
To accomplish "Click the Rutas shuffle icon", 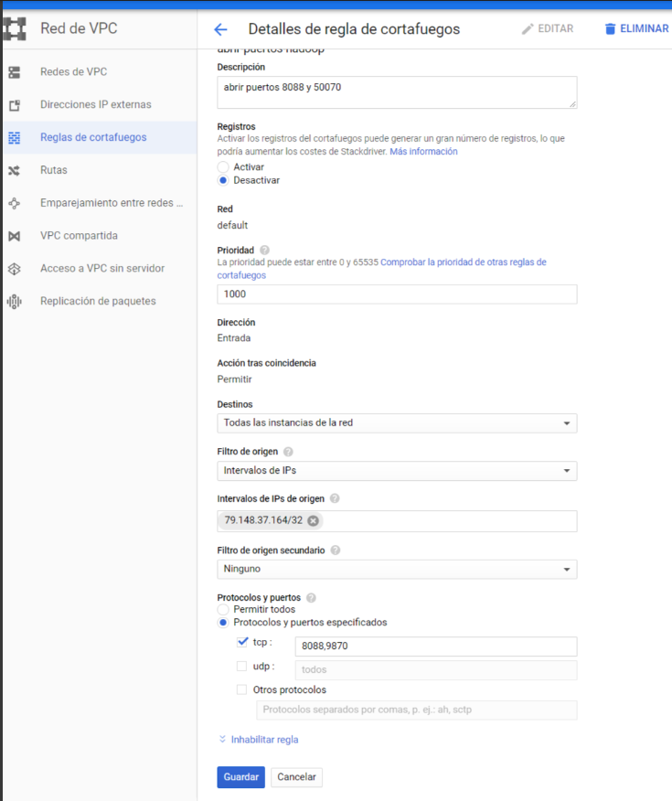I will [x=15, y=171].
